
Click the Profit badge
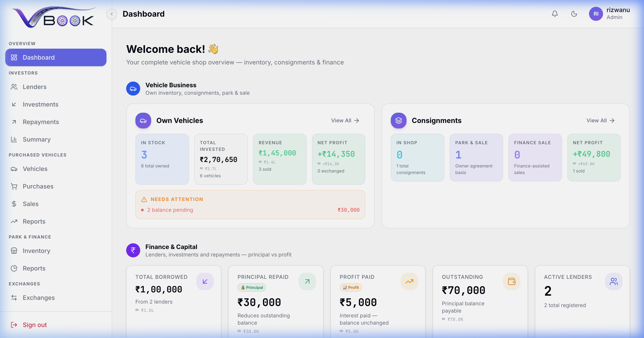pos(350,287)
